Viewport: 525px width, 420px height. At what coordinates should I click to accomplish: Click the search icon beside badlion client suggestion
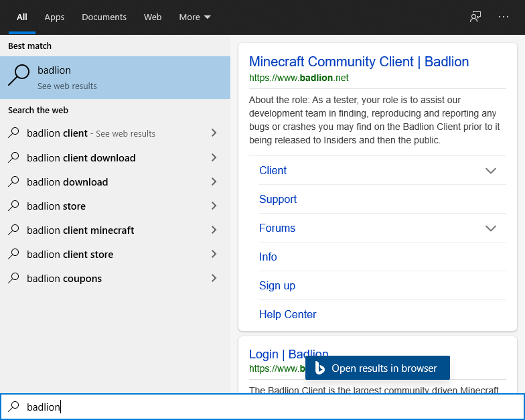[13, 133]
